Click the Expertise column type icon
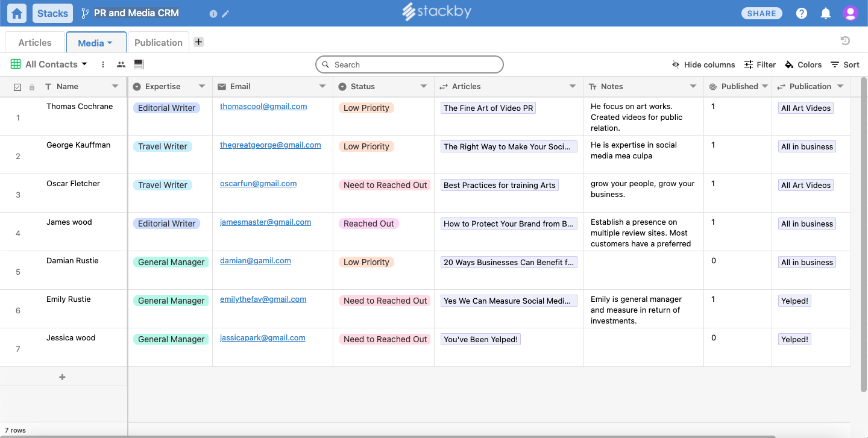 coord(137,87)
